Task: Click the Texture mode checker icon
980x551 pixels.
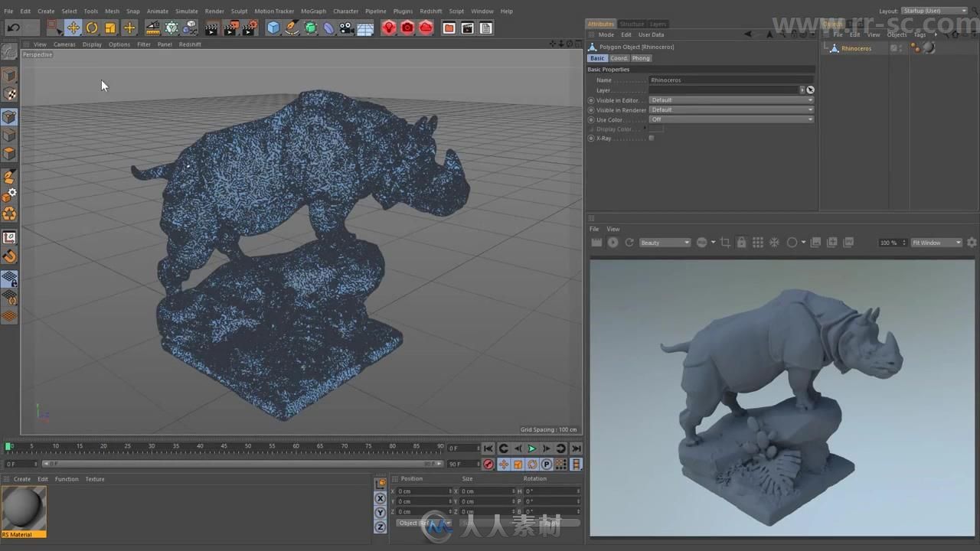Action: pyautogui.click(x=11, y=94)
